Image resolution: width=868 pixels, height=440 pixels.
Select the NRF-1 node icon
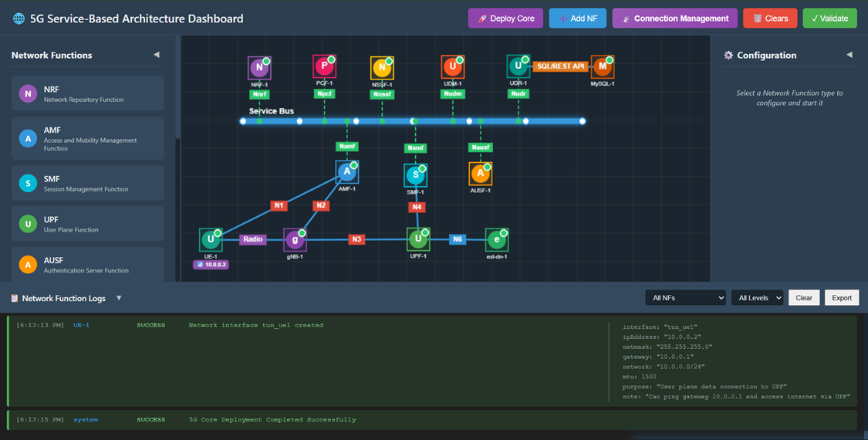pos(259,68)
